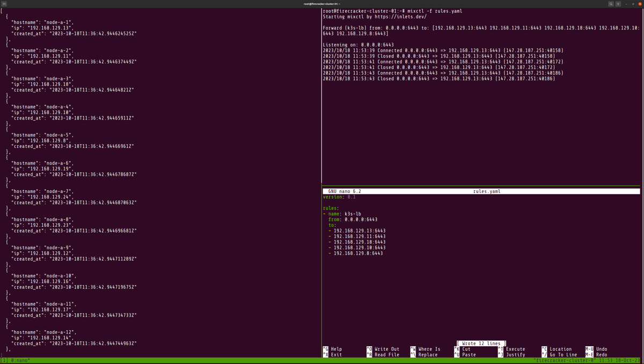
Task: Click the IP '192.168.129.14' in JSON output
Action: 49,338
